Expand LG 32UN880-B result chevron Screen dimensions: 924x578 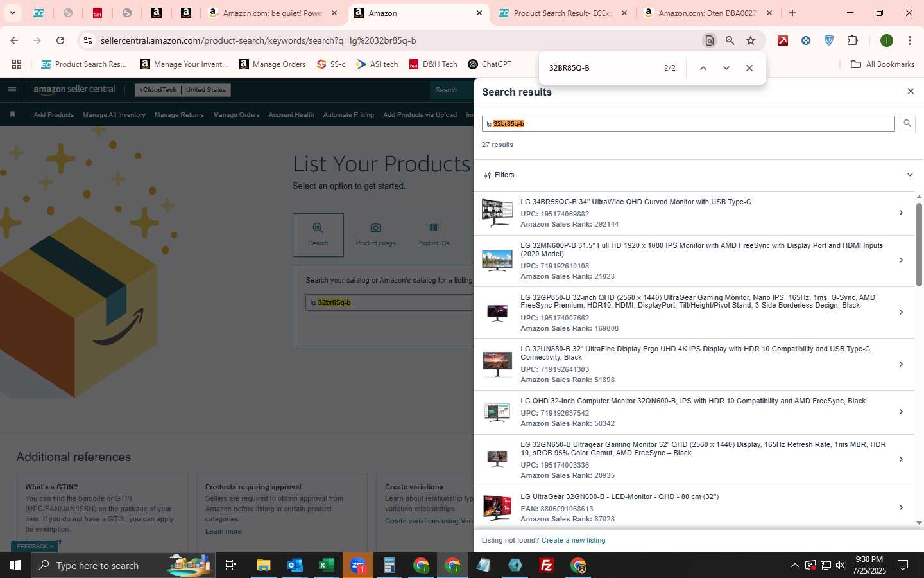(x=900, y=364)
